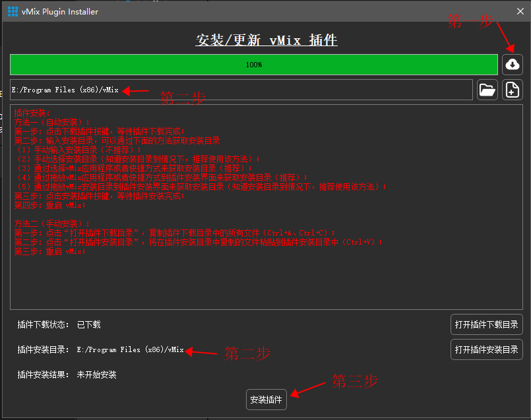Screen dimensions: 531x420
Task: Click the line 第三步：点击安装插件按键
Action: click(x=99, y=196)
